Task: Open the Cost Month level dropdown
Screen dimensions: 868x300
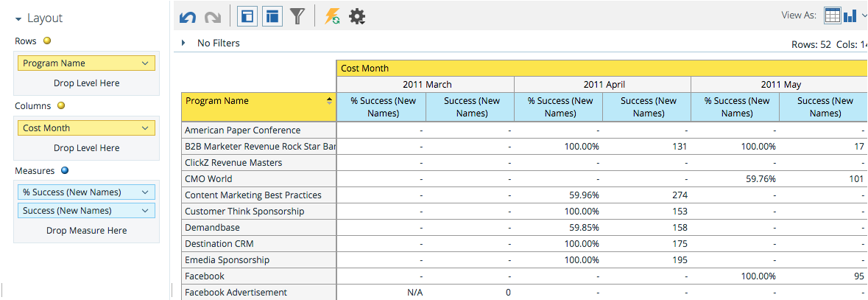Action: (146, 128)
